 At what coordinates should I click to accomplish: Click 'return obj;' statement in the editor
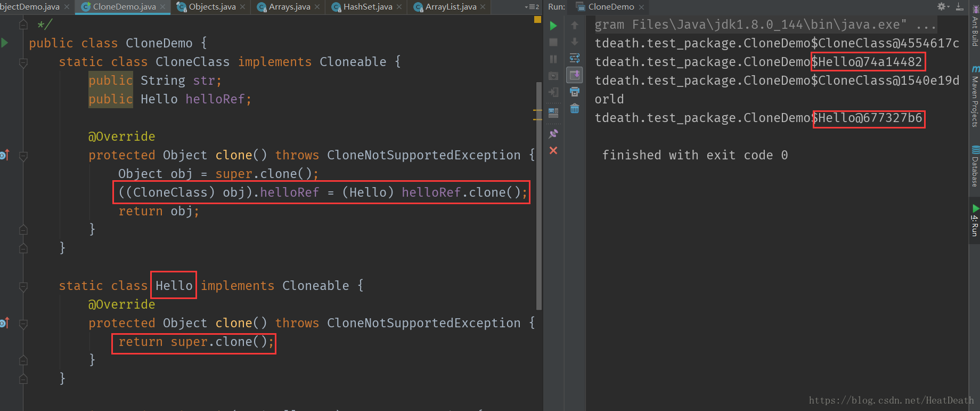(159, 211)
